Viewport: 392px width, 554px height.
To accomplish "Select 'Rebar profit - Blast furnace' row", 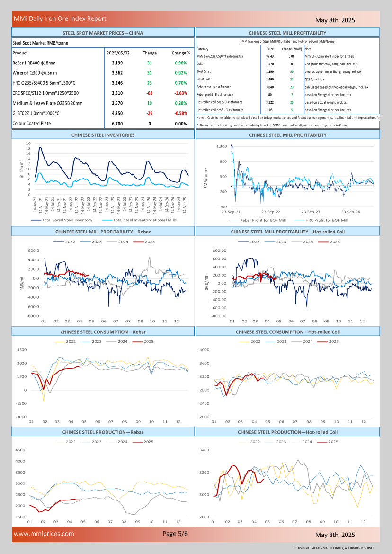I will 287,95.
